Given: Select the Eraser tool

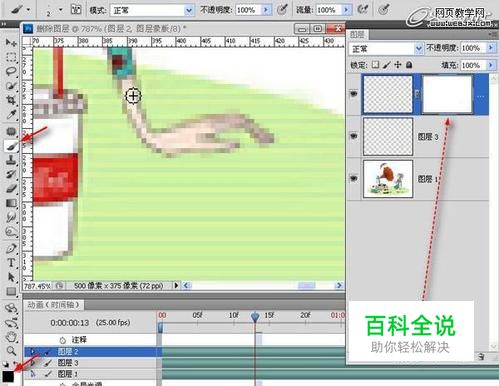Looking at the screenshot, I should [x=11, y=189].
